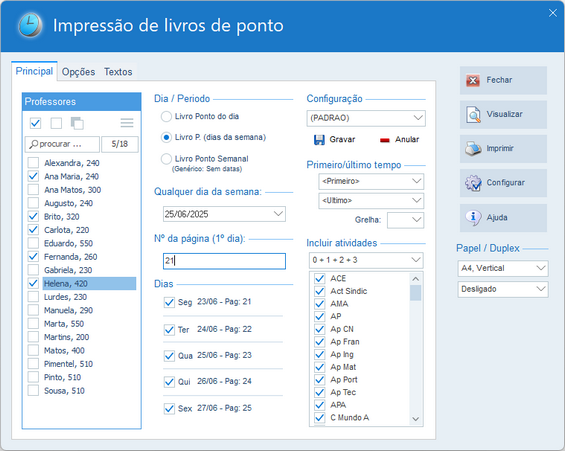Image resolution: width=565 pixels, height=451 pixels.
Task: Uncheck the Qua 25/06 day checkbox
Action: [169, 356]
